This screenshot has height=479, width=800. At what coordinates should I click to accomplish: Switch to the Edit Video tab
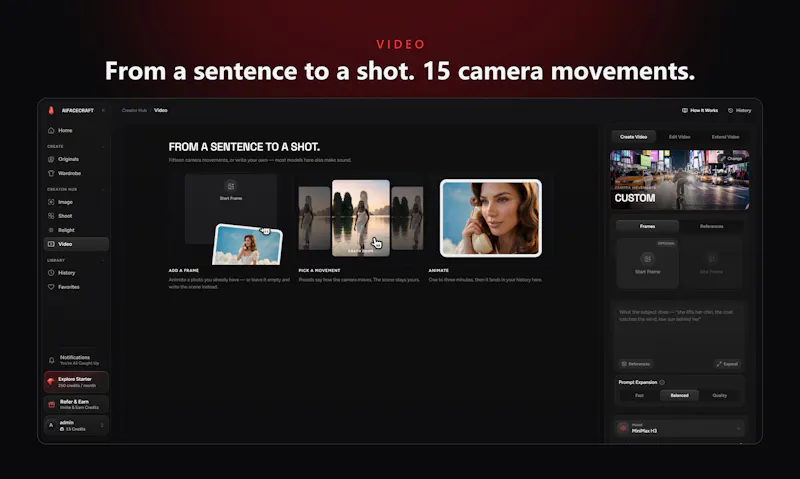coord(679,137)
